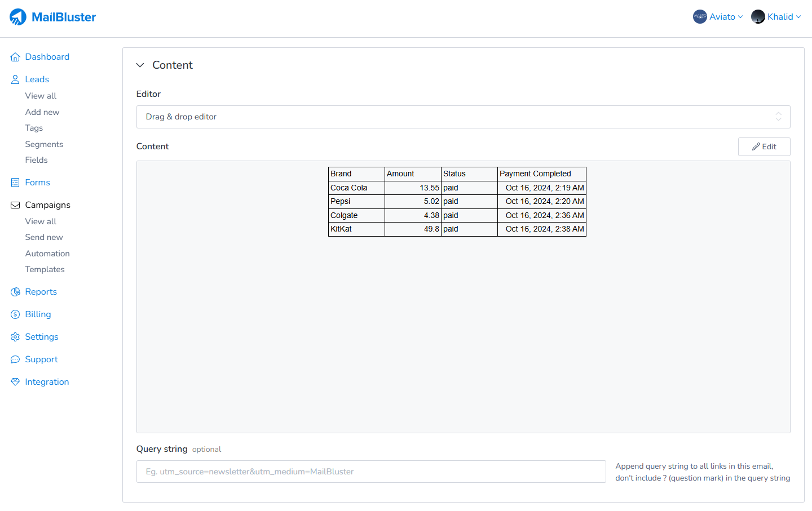The image size is (812, 511).
Task: Open the Aviato account dropdown
Action: click(718, 16)
